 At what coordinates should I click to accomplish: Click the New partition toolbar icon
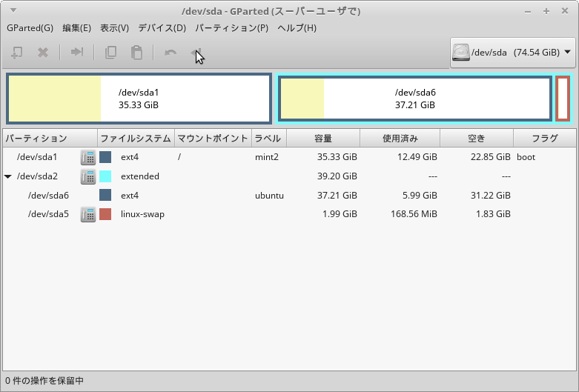(x=16, y=53)
